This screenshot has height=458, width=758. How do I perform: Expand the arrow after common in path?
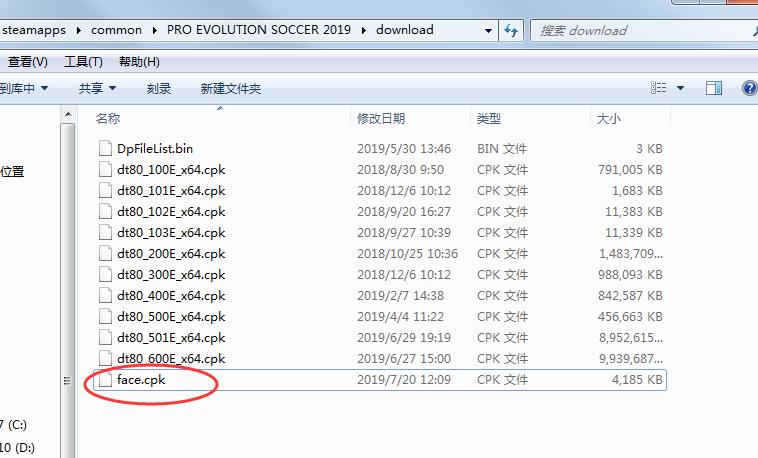(x=154, y=30)
